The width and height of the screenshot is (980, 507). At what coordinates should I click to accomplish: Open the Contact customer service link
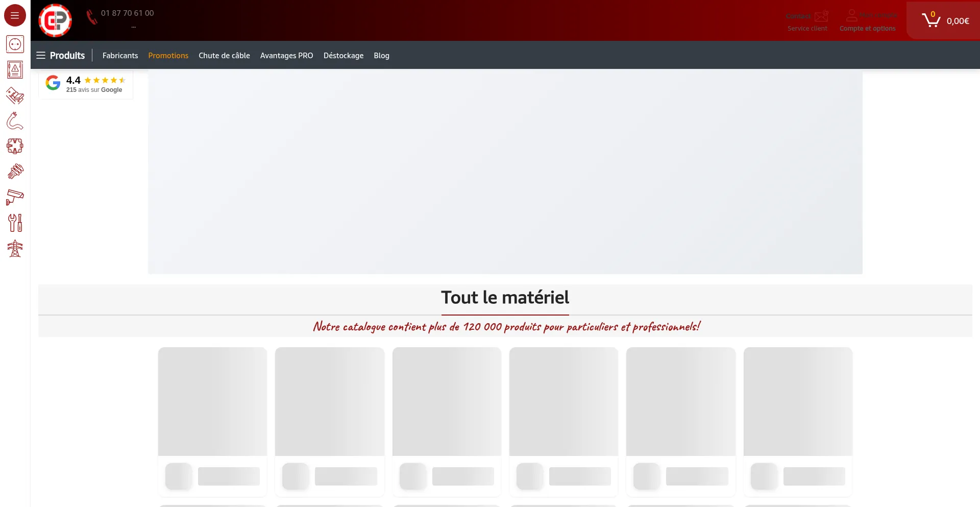[807, 21]
